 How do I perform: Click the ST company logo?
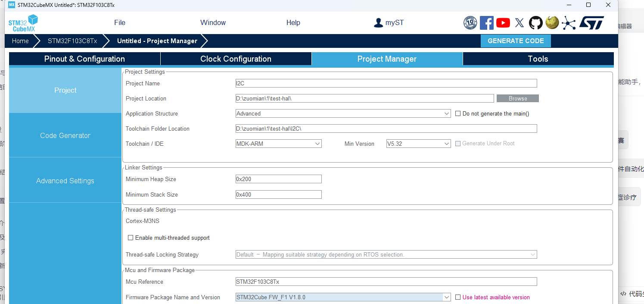tap(591, 23)
